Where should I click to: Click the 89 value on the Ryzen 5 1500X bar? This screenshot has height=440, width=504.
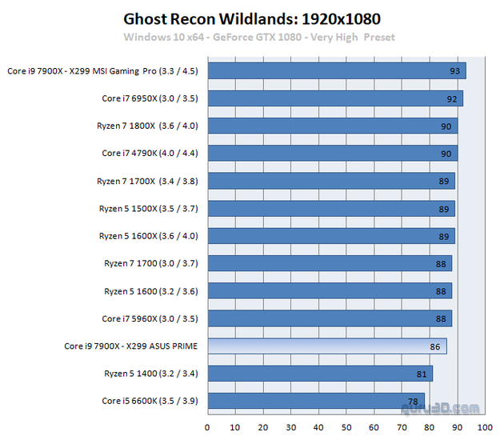444,210
